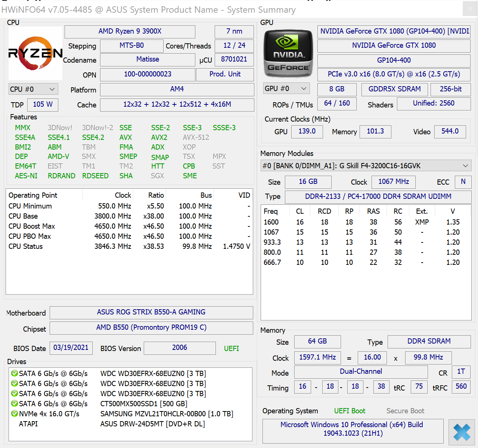This screenshot has height=448, width=478.
Task: Click the TDP value 105 W
Action: coord(43,104)
